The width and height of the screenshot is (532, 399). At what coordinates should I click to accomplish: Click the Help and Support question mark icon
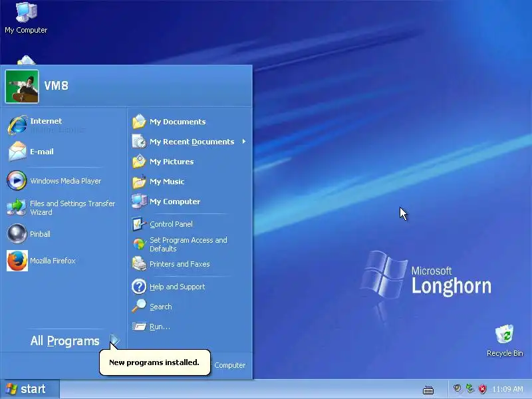pos(139,287)
